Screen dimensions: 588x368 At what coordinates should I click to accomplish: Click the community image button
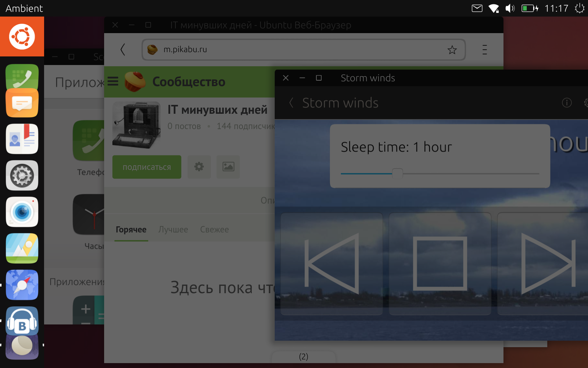click(x=228, y=167)
